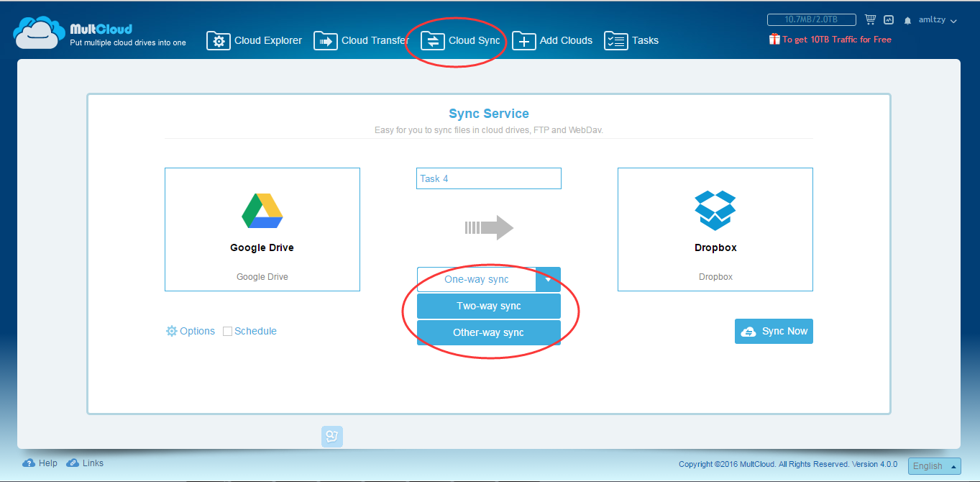The image size is (980, 482).
Task: Click the MultCloud cloud logo
Action: (x=40, y=34)
